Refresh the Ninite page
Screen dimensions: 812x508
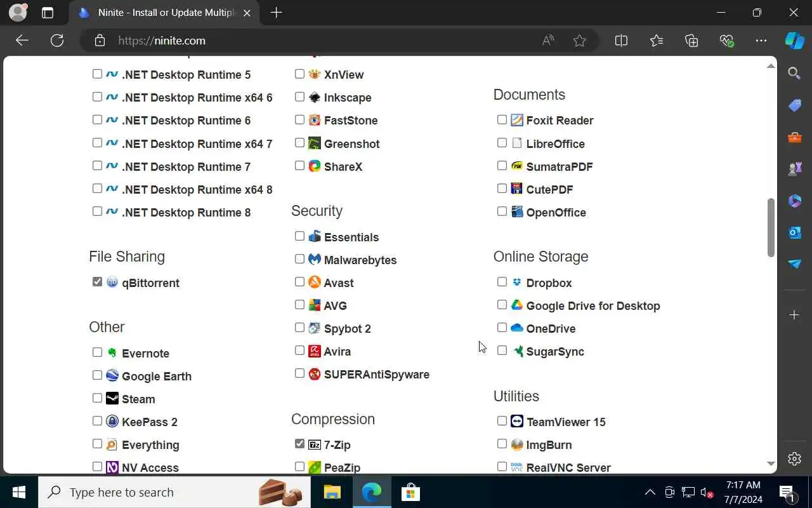click(57, 40)
